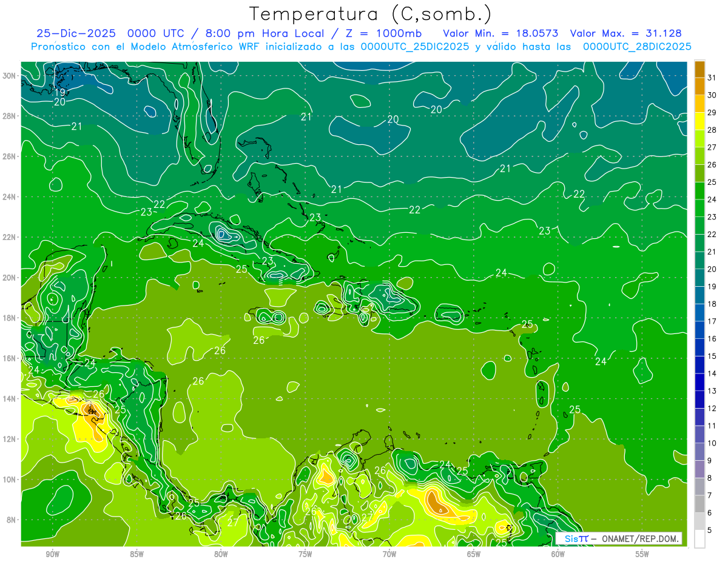This screenshot has width=728, height=562.
Task: Click the 19 contour label on the map
Action: tap(59, 93)
